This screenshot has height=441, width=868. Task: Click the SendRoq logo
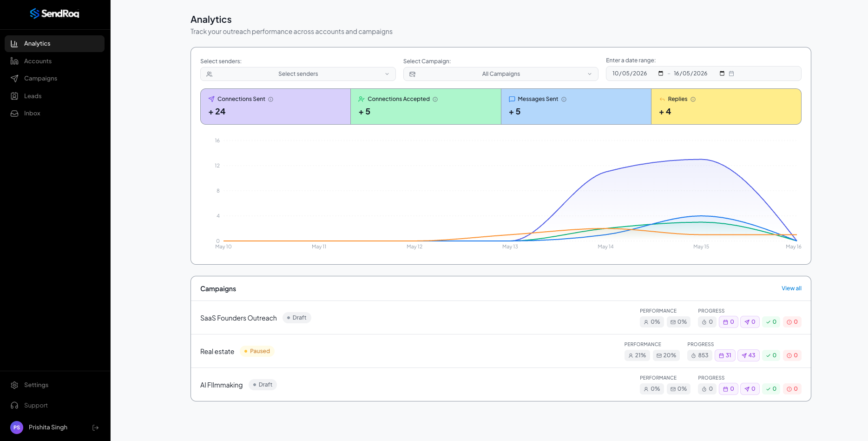tap(55, 13)
